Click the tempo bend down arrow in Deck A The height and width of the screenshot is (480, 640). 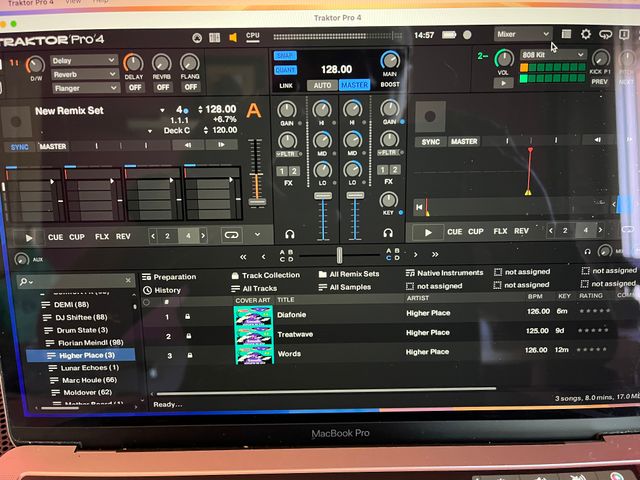(188, 145)
